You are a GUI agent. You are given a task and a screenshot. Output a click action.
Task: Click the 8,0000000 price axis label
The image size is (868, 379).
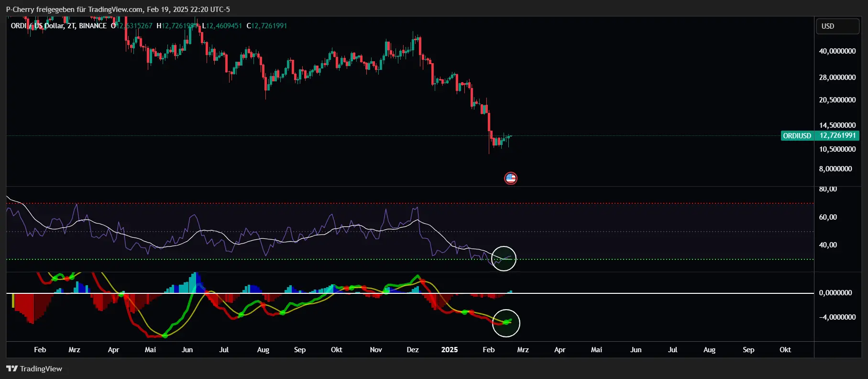(x=835, y=169)
